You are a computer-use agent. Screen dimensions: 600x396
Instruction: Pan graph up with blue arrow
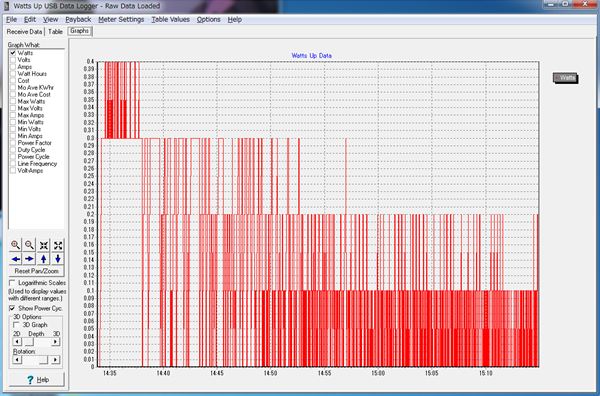(x=44, y=259)
